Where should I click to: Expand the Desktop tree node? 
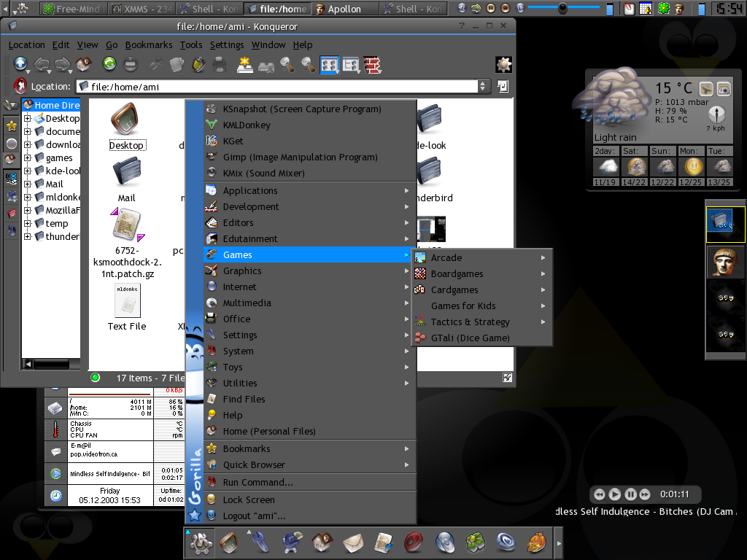tap(27, 118)
